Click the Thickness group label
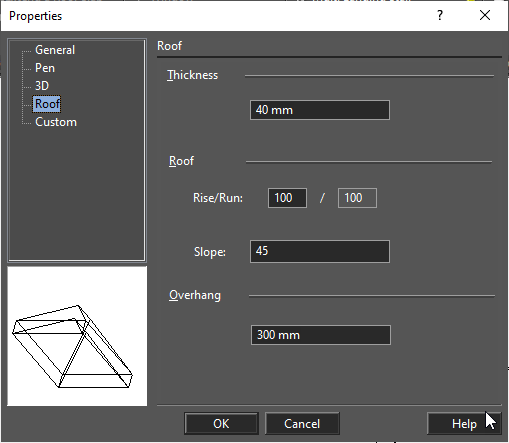The width and height of the screenshot is (509, 443). (x=193, y=75)
